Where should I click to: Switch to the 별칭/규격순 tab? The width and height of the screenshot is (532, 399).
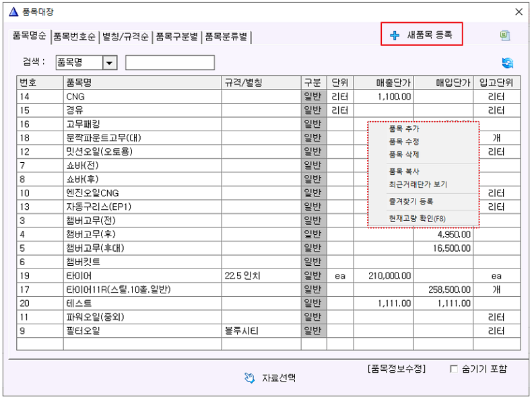pos(125,36)
